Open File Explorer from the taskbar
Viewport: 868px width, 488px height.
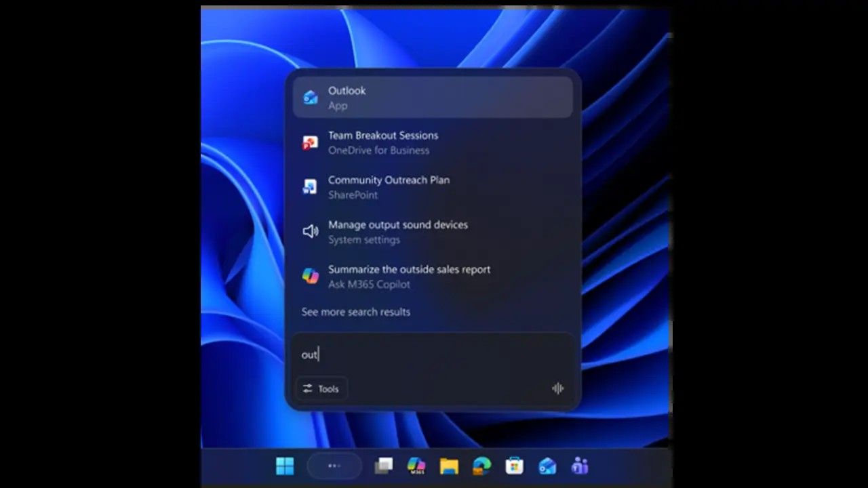coord(449,466)
